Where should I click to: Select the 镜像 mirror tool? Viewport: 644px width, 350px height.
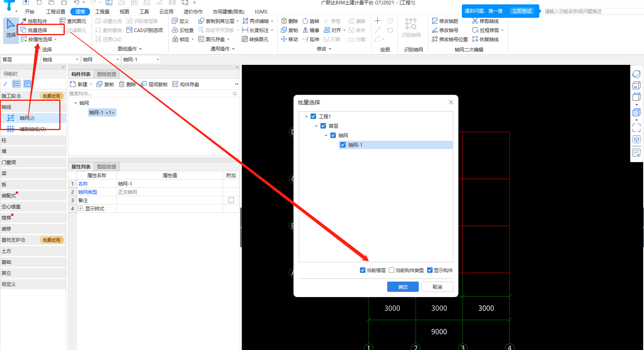click(311, 30)
